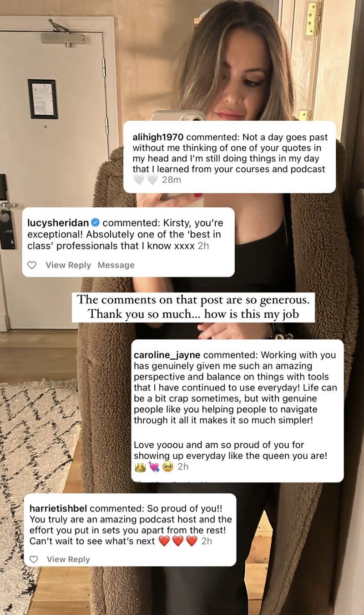Open the alihigh1970 profile username
The height and width of the screenshot is (615, 364).
point(159,137)
